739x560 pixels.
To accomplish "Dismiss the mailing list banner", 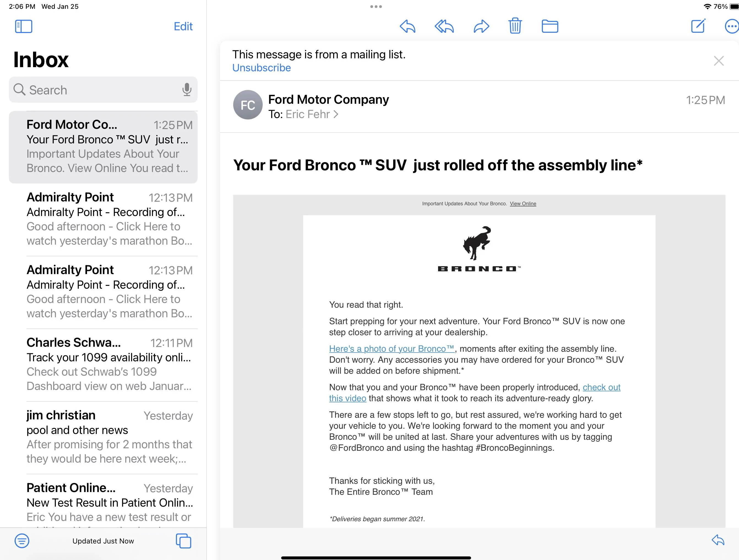I will 719,61.
